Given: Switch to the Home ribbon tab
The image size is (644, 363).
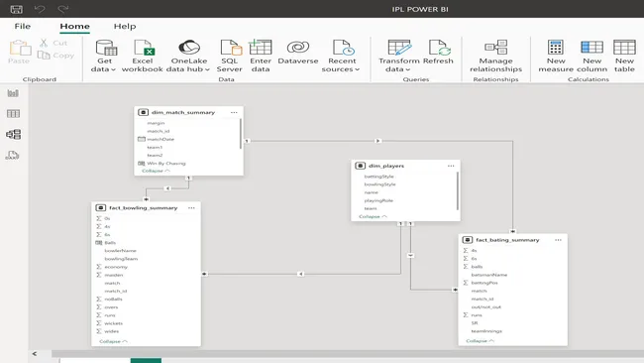Looking at the screenshot, I should (x=74, y=26).
